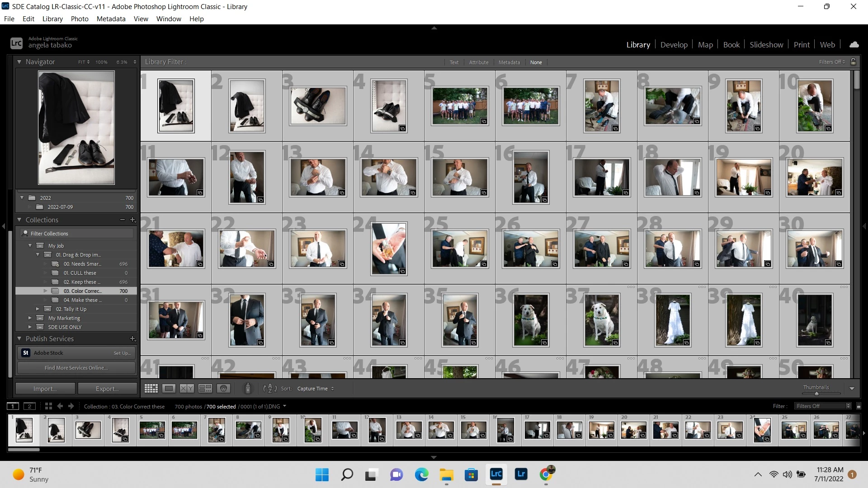Select the white dog photo thumbnail 36

530,319
